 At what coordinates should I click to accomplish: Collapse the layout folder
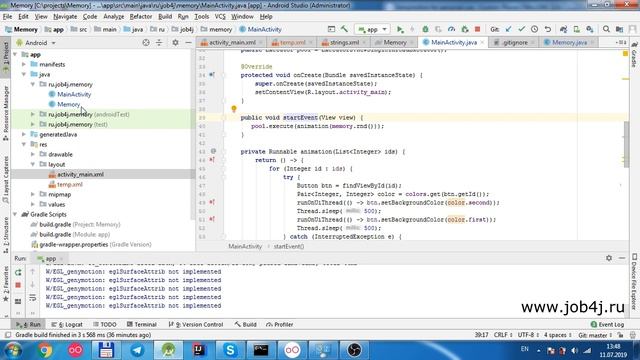coord(33,164)
